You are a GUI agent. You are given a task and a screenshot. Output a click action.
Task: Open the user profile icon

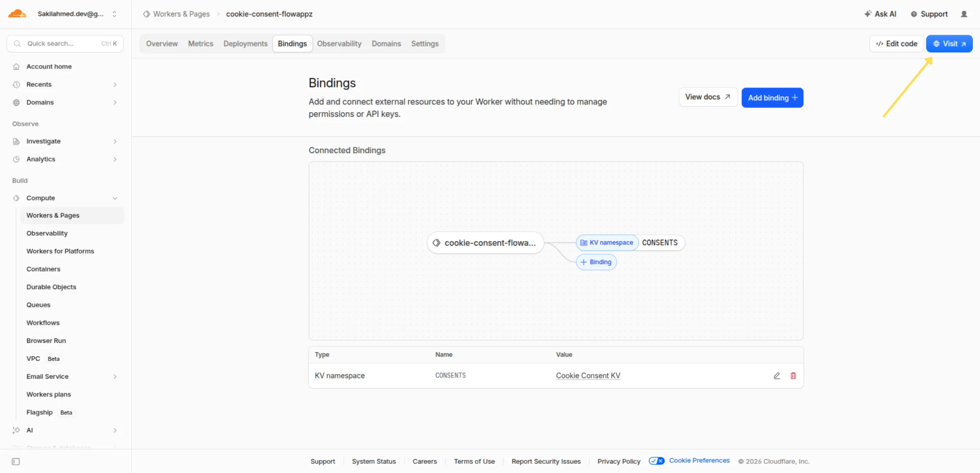[x=964, y=14]
